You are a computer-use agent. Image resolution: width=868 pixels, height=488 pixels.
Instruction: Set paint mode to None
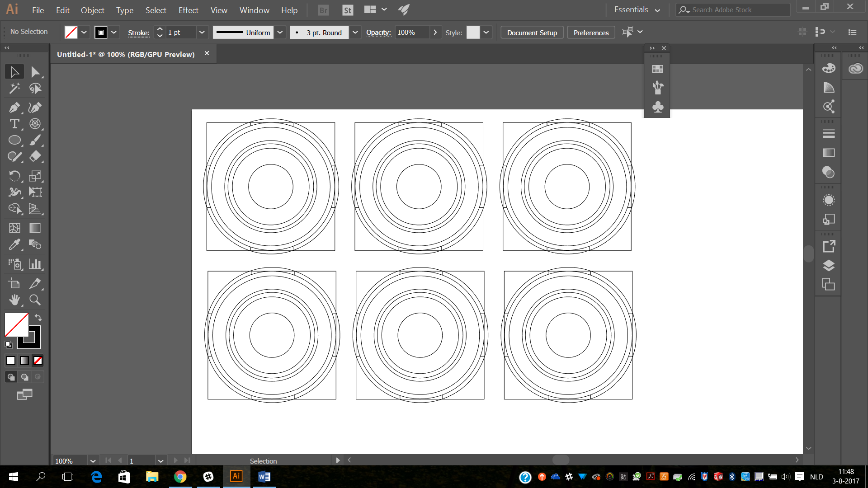pos(38,361)
